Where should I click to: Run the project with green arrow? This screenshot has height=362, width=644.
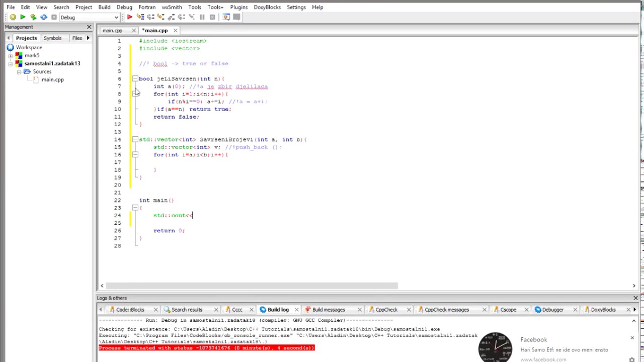[x=23, y=17]
